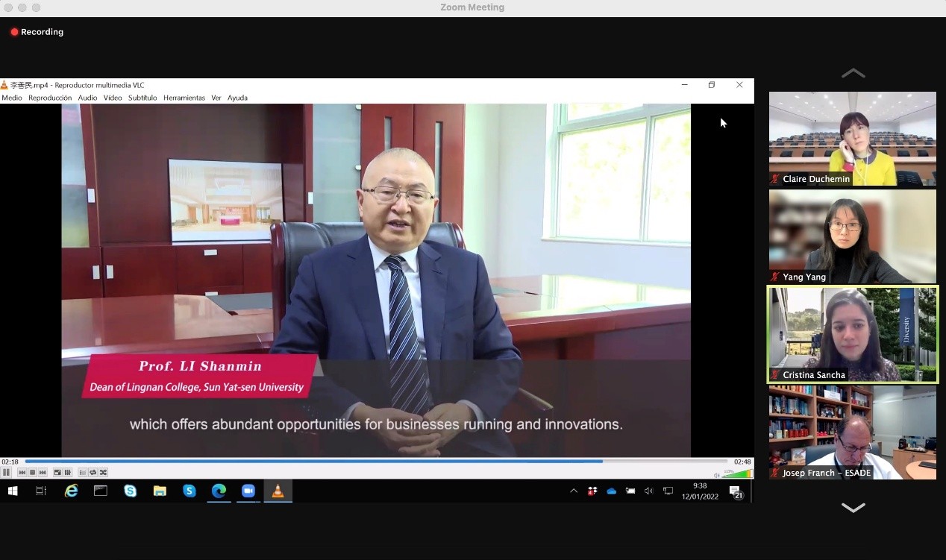Viewport: 946px width, 560px height.
Task: Toggle shuffle random playback in VLC
Action: pyautogui.click(x=104, y=473)
